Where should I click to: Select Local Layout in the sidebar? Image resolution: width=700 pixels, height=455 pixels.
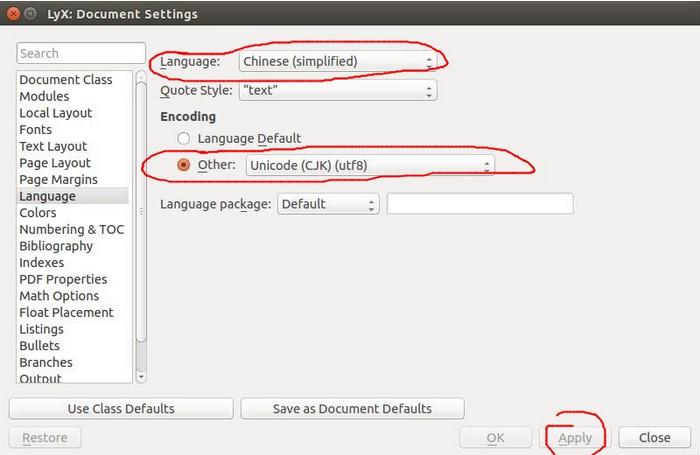coord(55,113)
